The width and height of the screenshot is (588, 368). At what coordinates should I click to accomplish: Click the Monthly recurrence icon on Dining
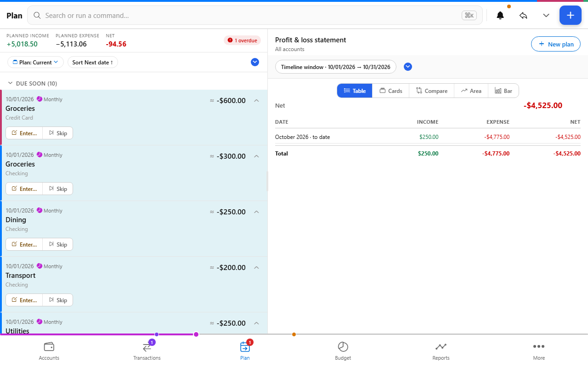click(x=39, y=210)
